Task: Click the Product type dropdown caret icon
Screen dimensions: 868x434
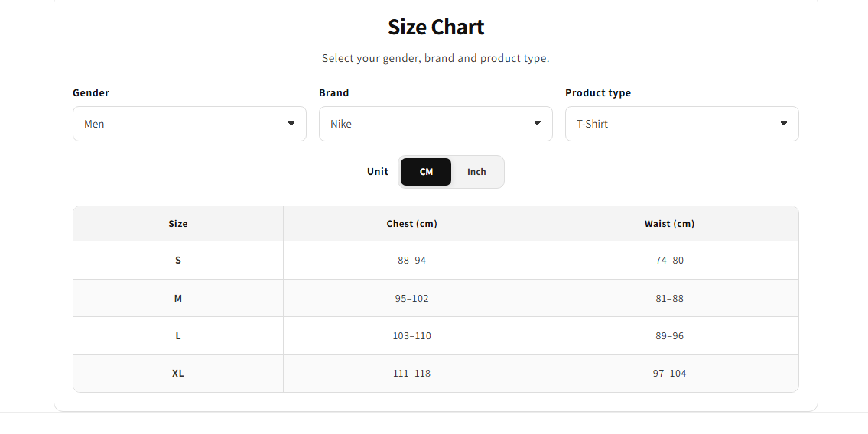Action: point(783,123)
